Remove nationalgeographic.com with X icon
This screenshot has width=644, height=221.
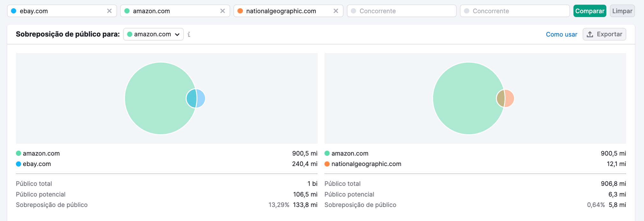(x=336, y=11)
